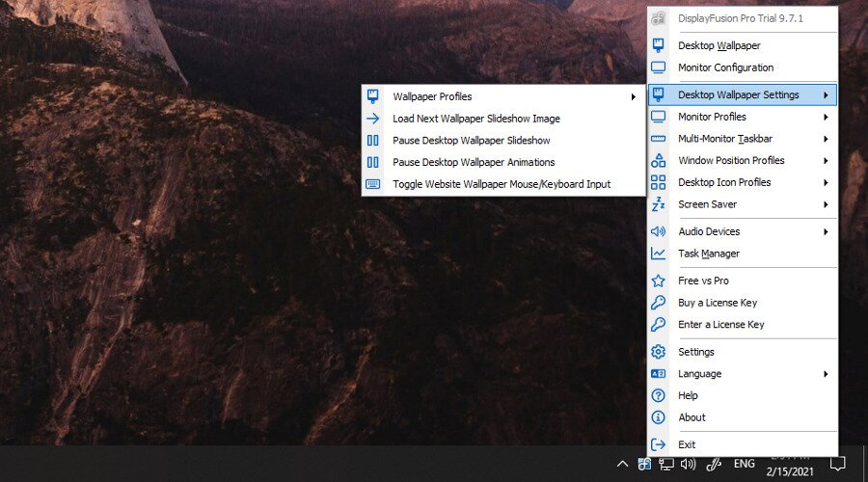Choose Buy a License Key
The height and width of the screenshot is (482, 868).
pos(743,303)
